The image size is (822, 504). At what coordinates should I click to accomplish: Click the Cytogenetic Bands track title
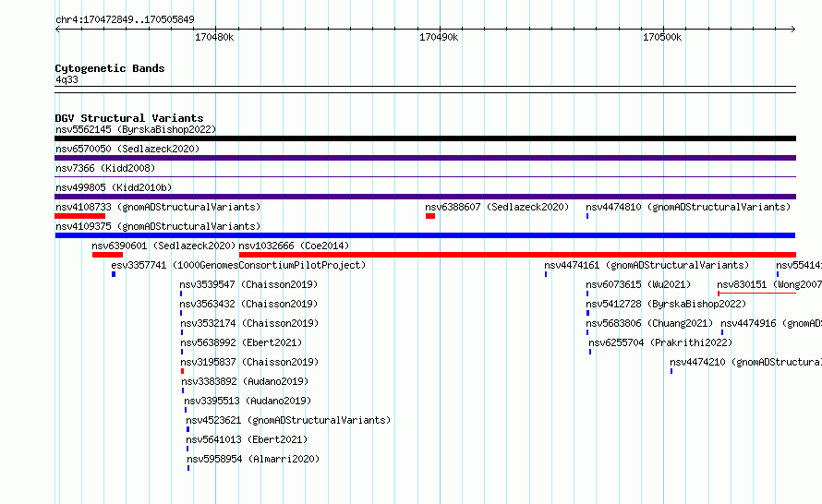110,68
